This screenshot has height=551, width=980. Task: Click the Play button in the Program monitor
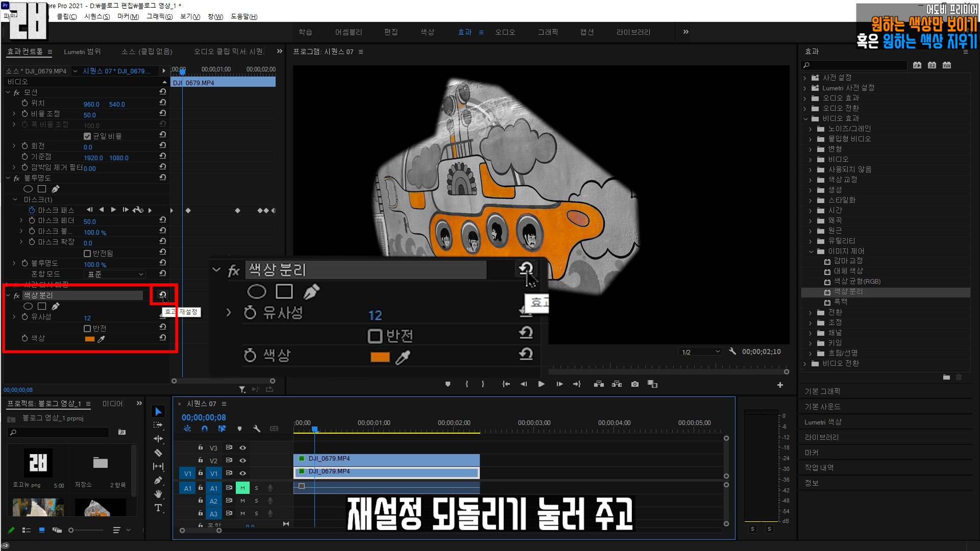[x=541, y=384]
